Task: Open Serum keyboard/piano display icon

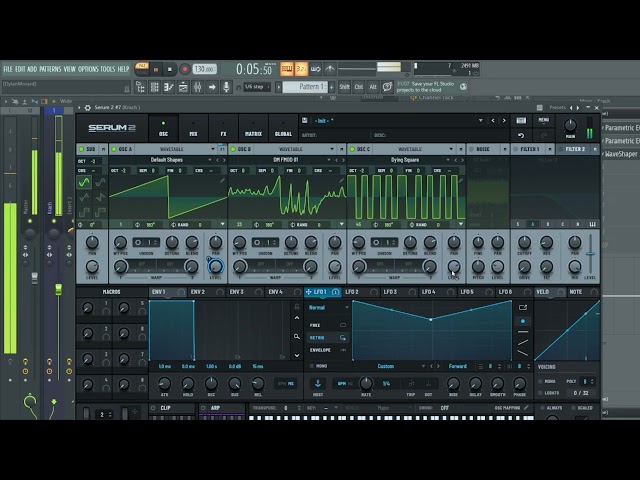Action: pyautogui.click(x=521, y=120)
